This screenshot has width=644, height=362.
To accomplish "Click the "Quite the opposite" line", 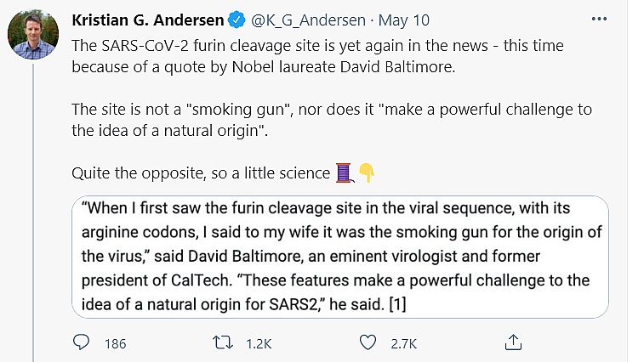I will coord(201,173).
